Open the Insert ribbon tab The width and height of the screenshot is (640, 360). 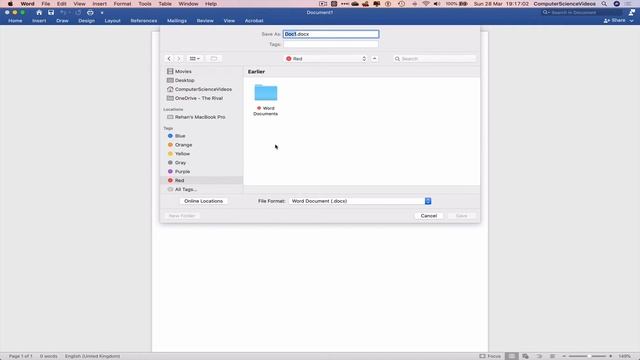[x=39, y=21]
